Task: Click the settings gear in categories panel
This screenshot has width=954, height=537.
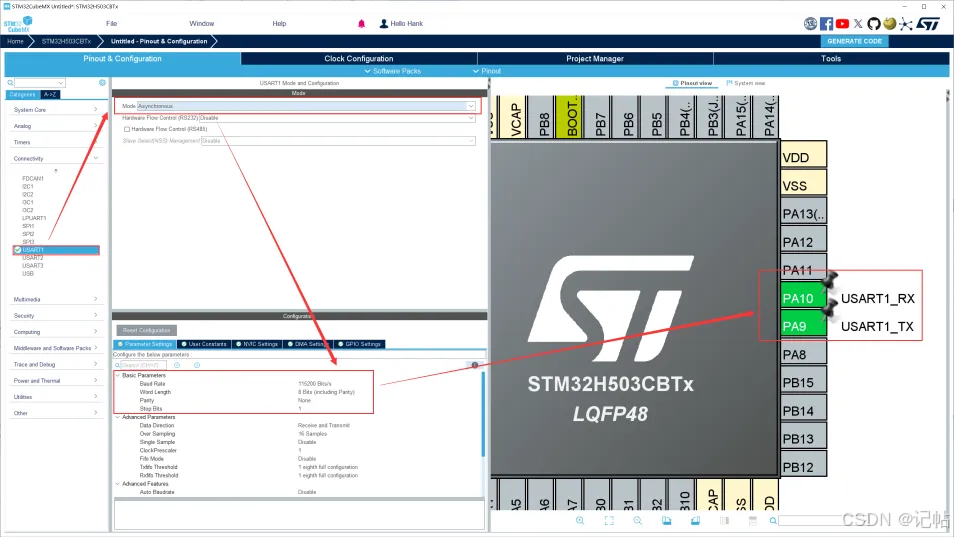Action: click(102, 83)
